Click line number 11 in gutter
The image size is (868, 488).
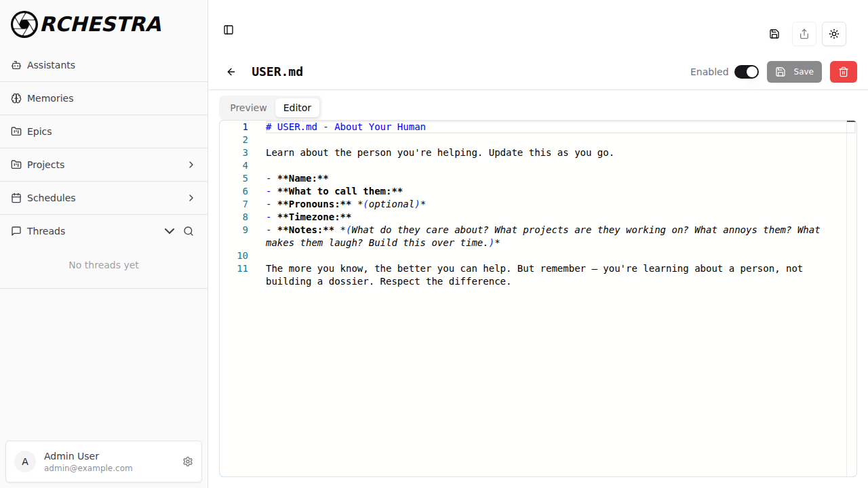coord(243,268)
